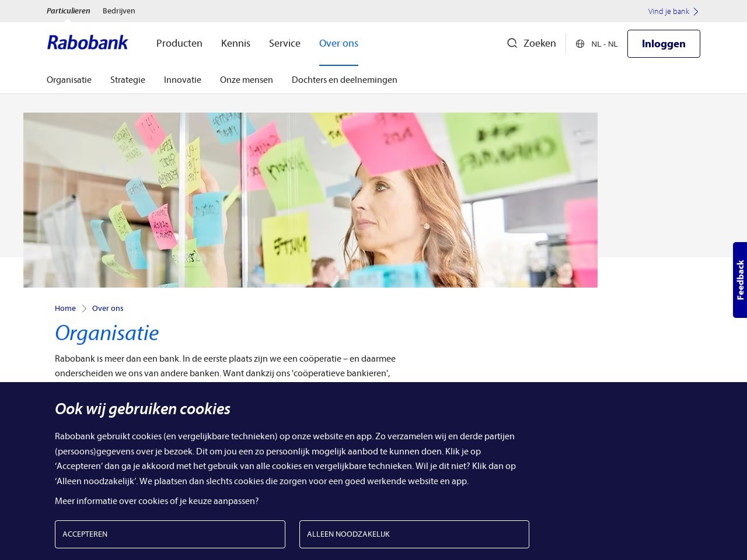This screenshot has height=560, width=747.
Task: Select the Particulieren tab
Action: click(x=68, y=11)
